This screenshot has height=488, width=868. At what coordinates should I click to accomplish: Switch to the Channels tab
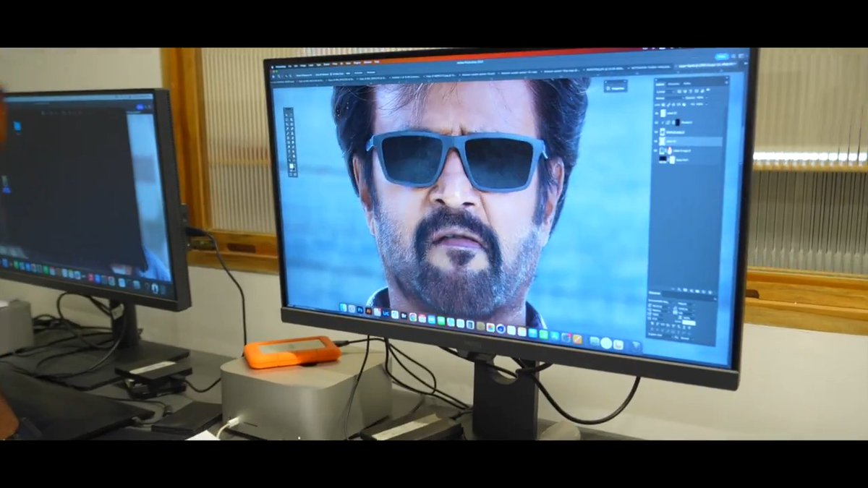point(673,84)
